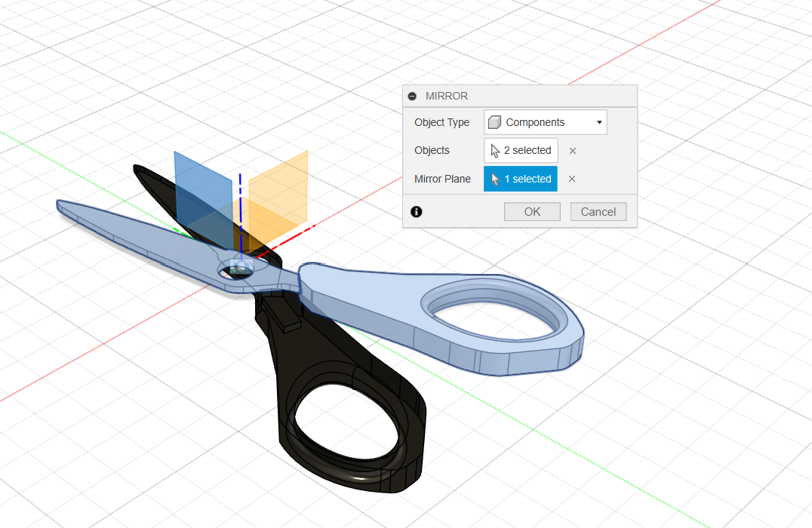Click the scissors pivot screw
Viewport: 812px width, 528px height.
pos(240,267)
